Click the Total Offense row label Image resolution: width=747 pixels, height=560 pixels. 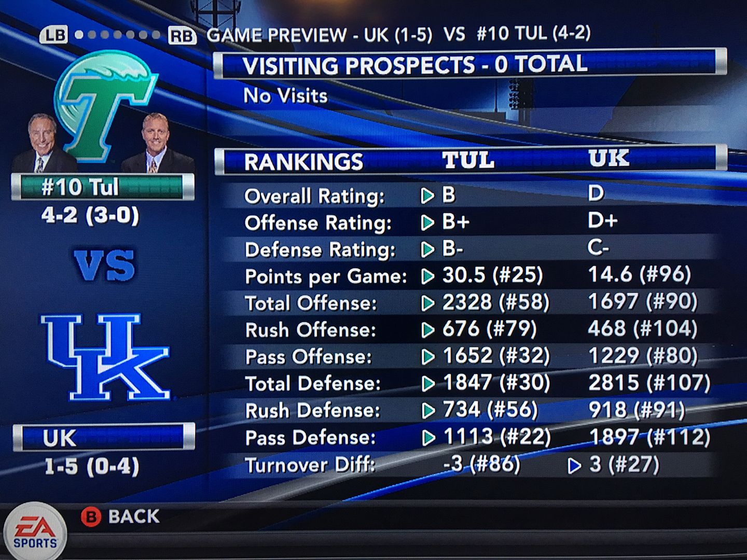click(x=311, y=303)
